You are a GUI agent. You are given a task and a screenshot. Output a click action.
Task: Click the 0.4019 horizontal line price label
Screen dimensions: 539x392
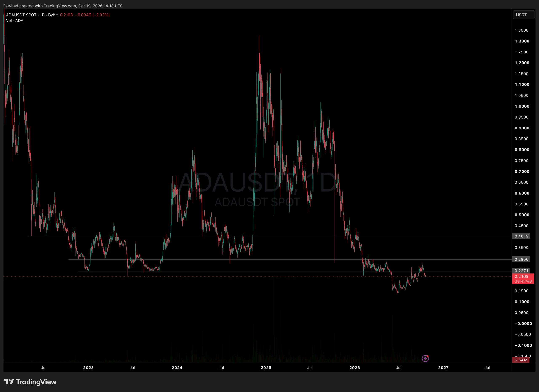[x=521, y=236]
